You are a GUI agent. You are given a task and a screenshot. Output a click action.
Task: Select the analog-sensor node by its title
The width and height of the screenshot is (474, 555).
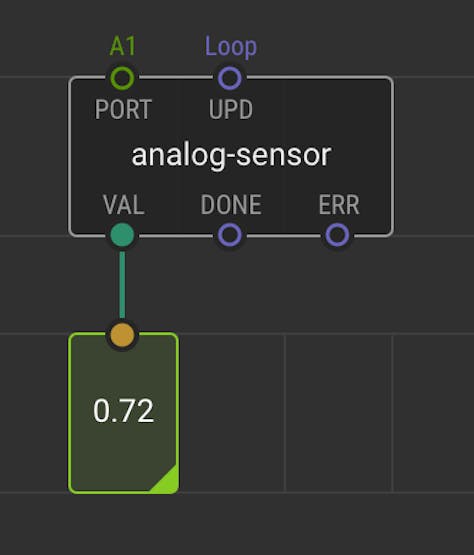231,156
